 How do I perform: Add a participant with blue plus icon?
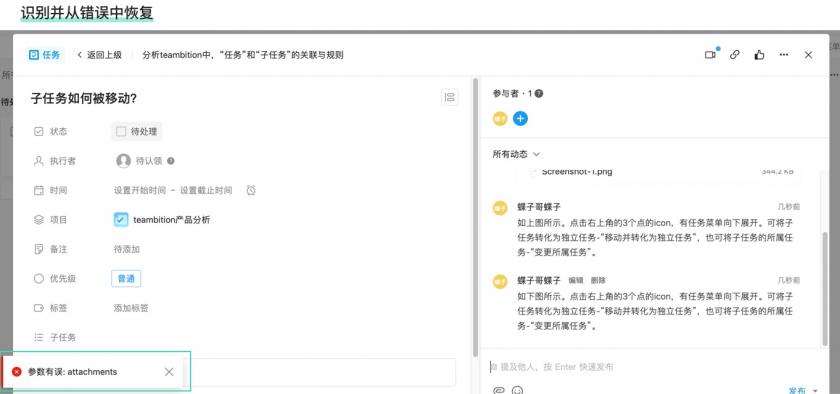tap(520, 118)
